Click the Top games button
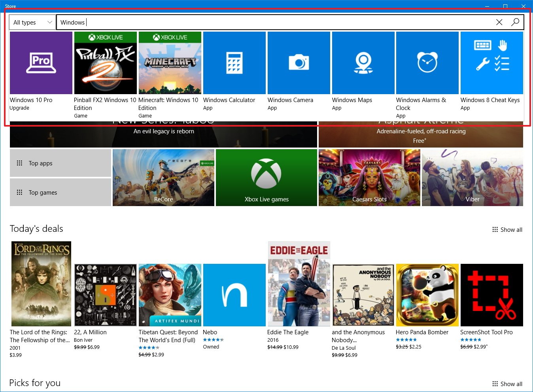Screen dimensions: 533x392 (60, 192)
